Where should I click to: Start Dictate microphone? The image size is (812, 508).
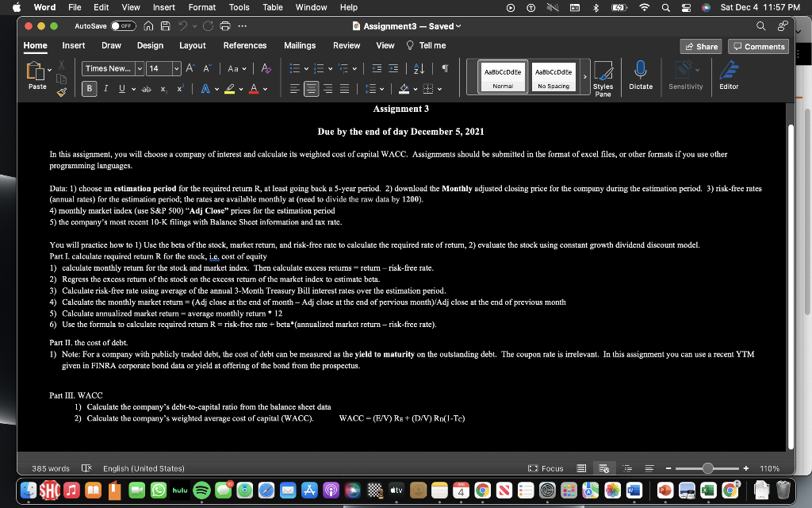pyautogui.click(x=641, y=75)
